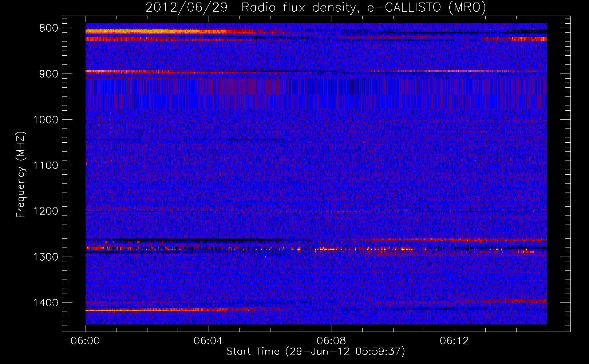Click the 1200 frequency tick label
This screenshot has height=364, width=589.
click(x=46, y=211)
